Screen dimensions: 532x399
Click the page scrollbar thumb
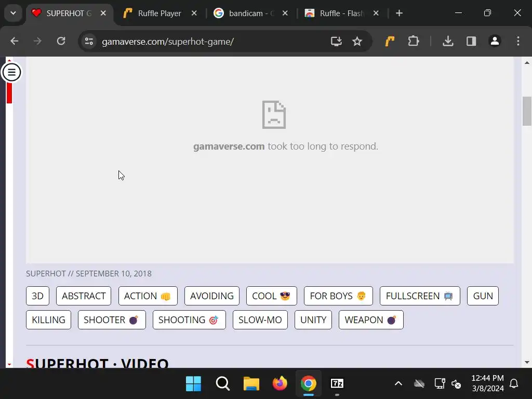coord(527,111)
